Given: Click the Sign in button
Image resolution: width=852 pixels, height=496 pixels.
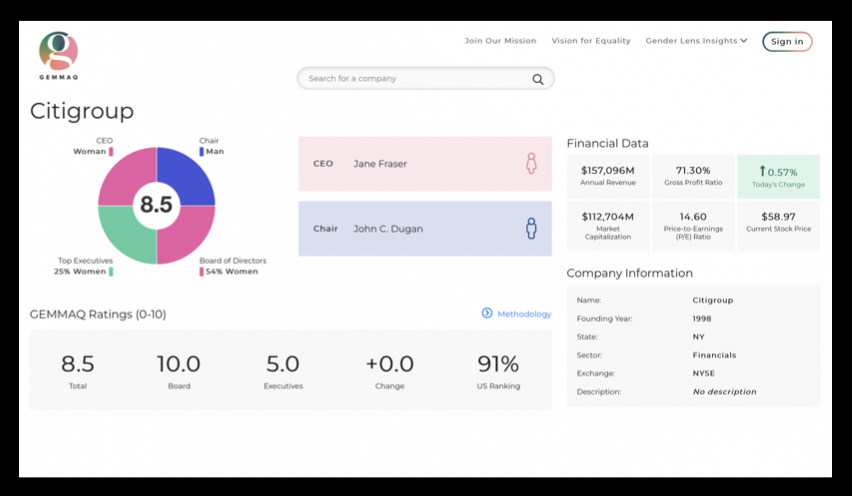Looking at the screenshot, I should point(787,41).
